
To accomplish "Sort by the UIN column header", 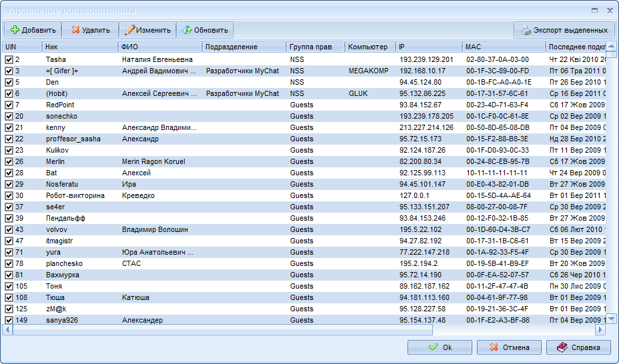I will (22, 47).
